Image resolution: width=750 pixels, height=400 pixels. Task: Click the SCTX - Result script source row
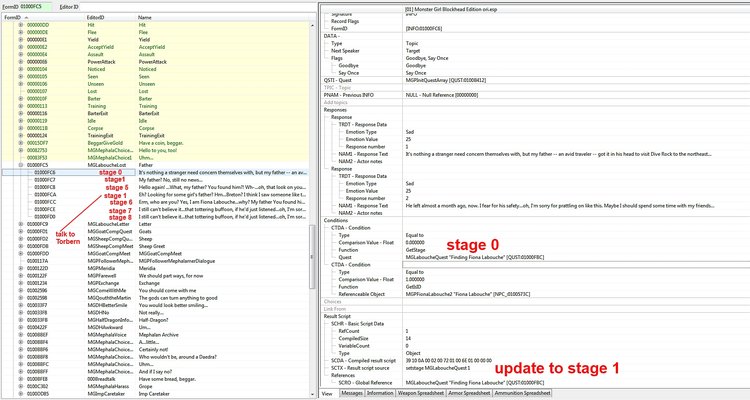pos(535,368)
